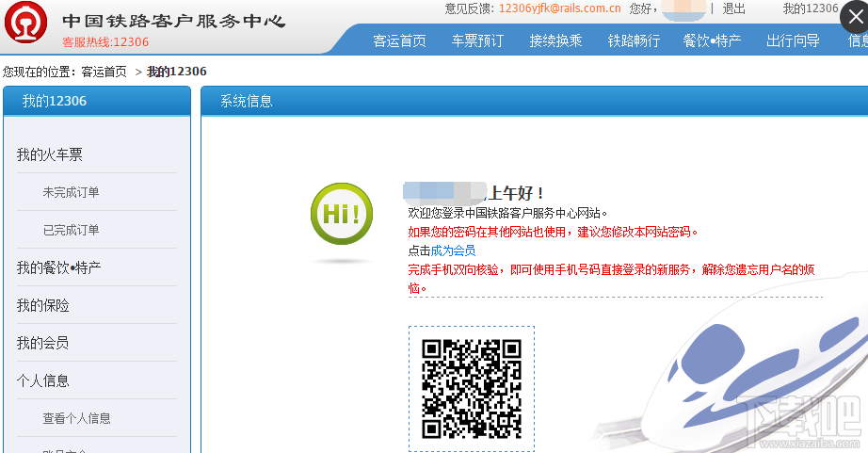Select 我的餐饮•特产 in sidebar
Screen dimensions: 868x453
click(x=58, y=267)
